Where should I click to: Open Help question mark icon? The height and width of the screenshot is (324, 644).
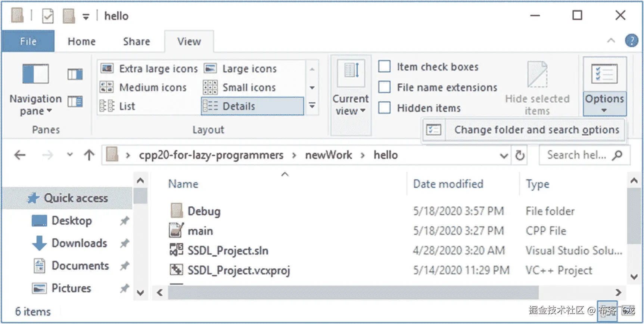coord(632,40)
